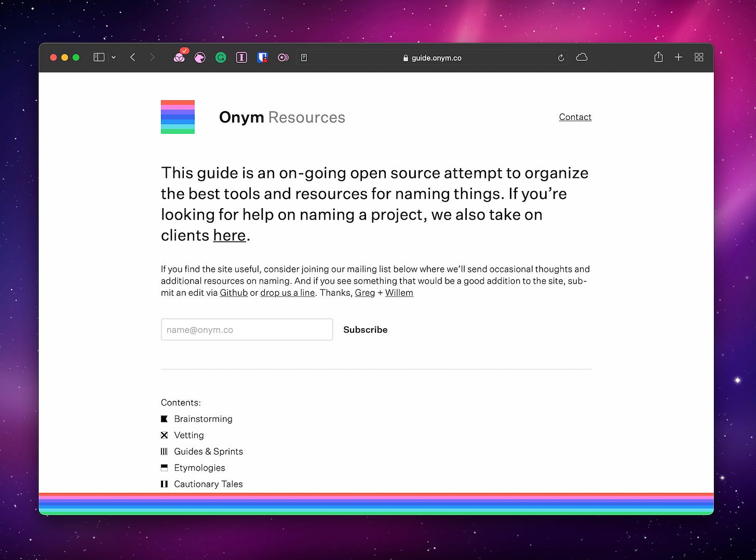Focus the name@onym.co email field
This screenshot has height=560, width=756.
tap(247, 330)
